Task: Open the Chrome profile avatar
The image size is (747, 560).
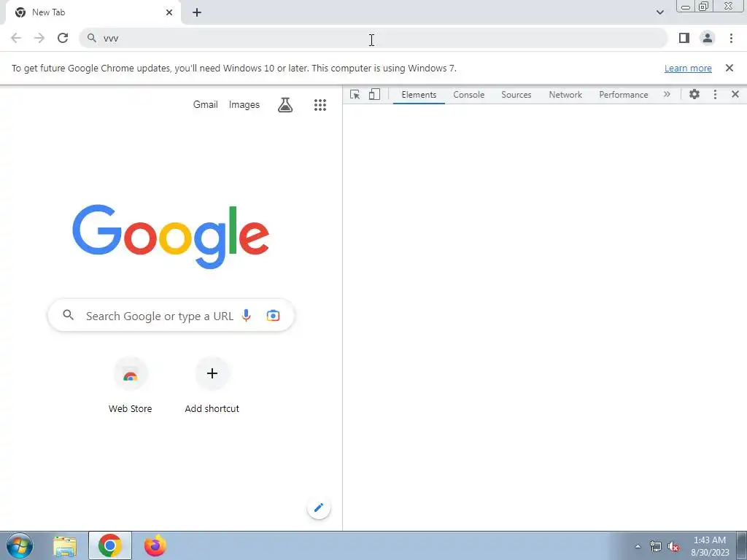Action: pyautogui.click(x=708, y=38)
